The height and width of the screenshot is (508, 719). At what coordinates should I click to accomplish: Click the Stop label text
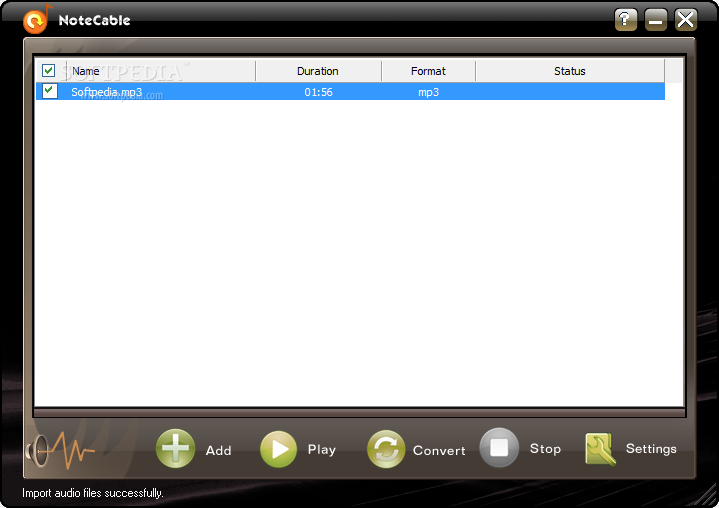pyautogui.click(x=545, y=448)
